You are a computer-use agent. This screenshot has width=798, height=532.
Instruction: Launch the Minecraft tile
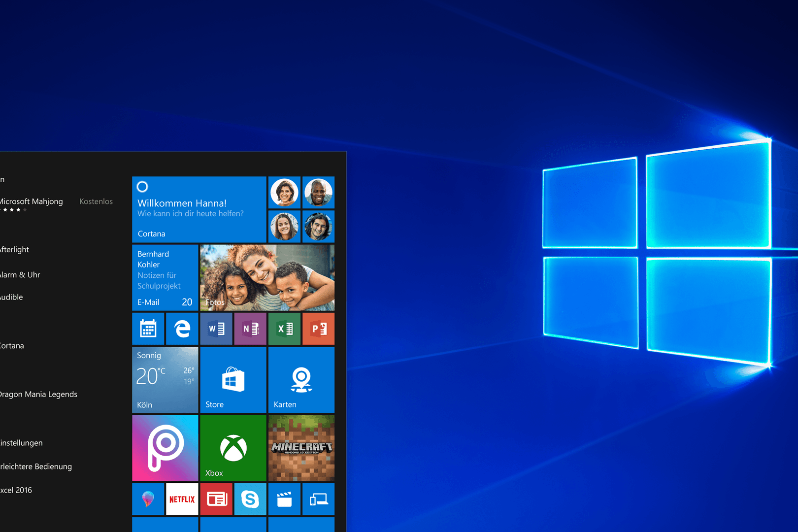pos(301,448)
